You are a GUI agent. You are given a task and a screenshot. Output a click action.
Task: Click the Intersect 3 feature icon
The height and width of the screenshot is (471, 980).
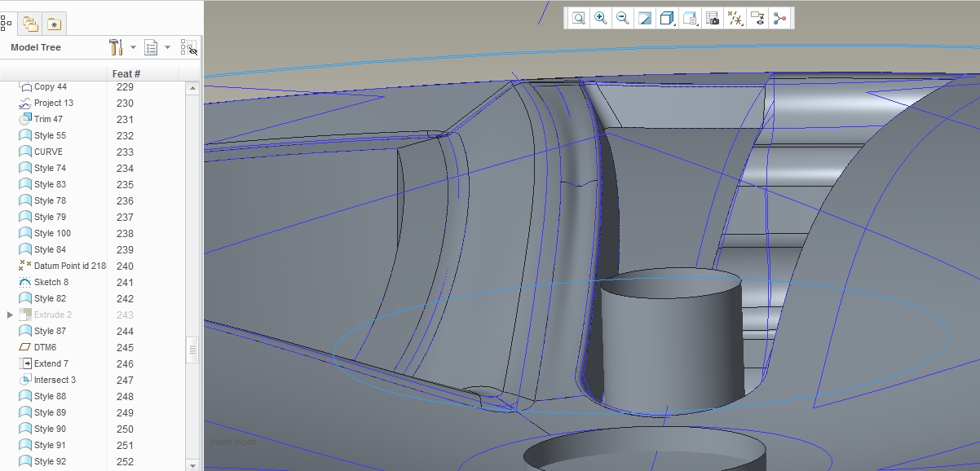tap(25, 380)
